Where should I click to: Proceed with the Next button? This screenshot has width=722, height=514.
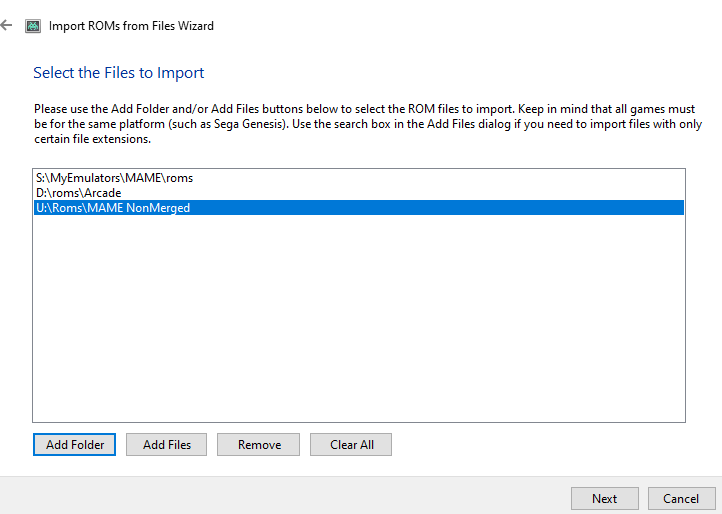[605, 498]
